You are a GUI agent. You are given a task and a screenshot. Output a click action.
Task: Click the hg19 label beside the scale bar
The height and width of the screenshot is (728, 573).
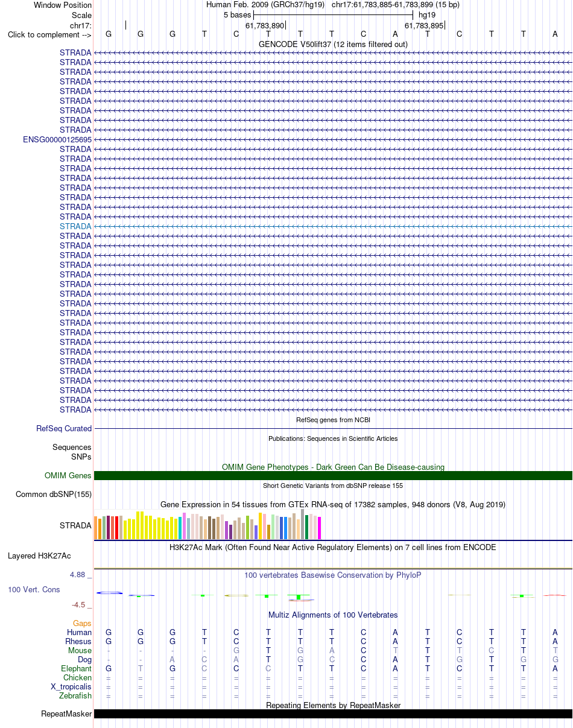point(427,14)
